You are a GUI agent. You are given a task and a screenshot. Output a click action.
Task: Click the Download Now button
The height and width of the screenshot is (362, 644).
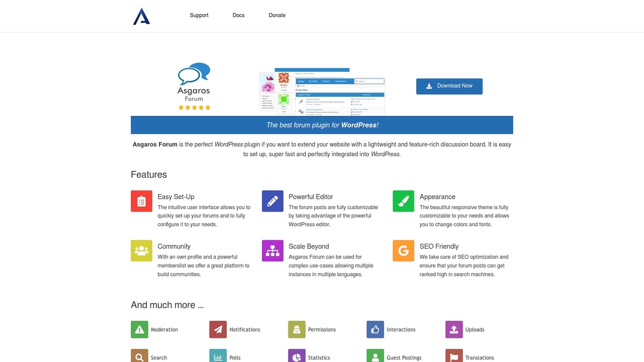[449, 86]
